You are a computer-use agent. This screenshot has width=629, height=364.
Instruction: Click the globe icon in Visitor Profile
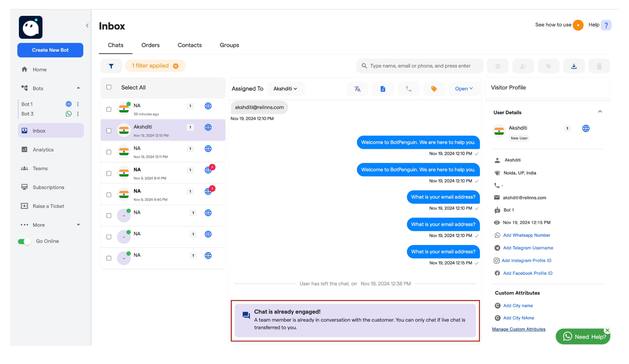click(x=586, y=128)
